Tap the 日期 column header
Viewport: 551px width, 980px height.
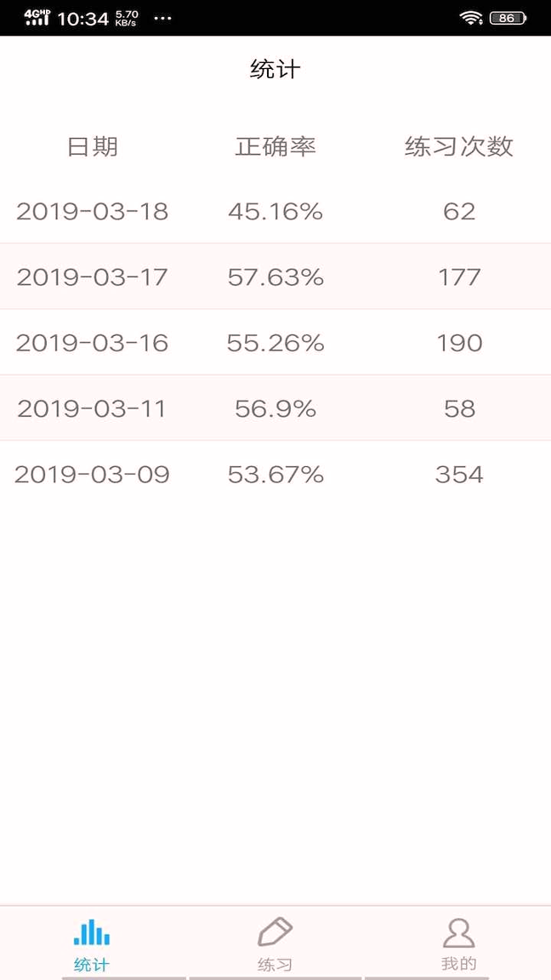(x=92, y=146)
